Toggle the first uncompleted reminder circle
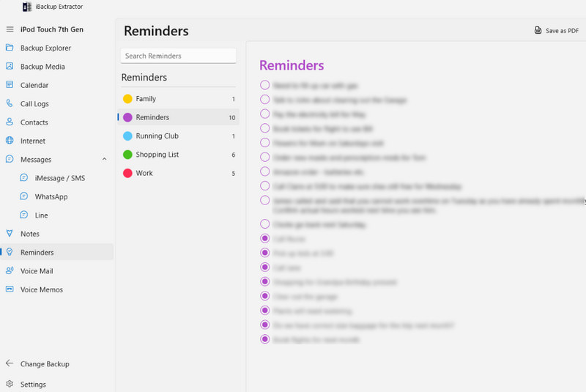Screen dimensions: 586x392 pos(264,85)
